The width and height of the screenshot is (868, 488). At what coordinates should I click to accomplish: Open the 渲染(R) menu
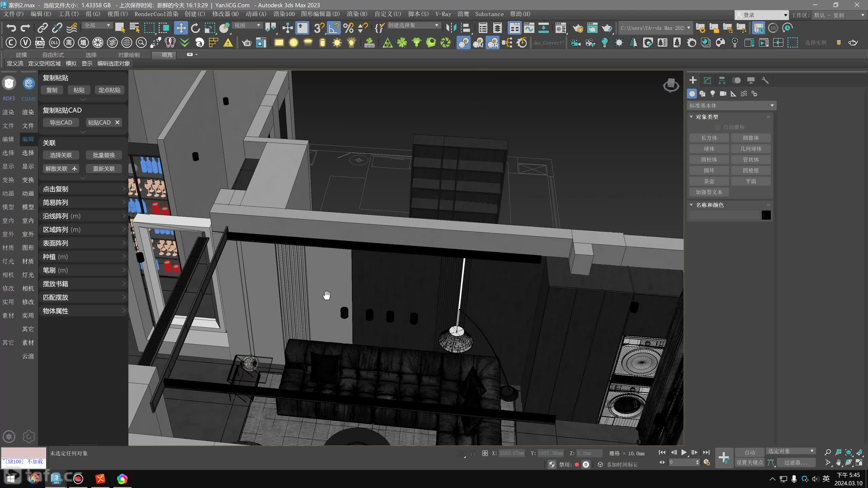pos(357,14)
